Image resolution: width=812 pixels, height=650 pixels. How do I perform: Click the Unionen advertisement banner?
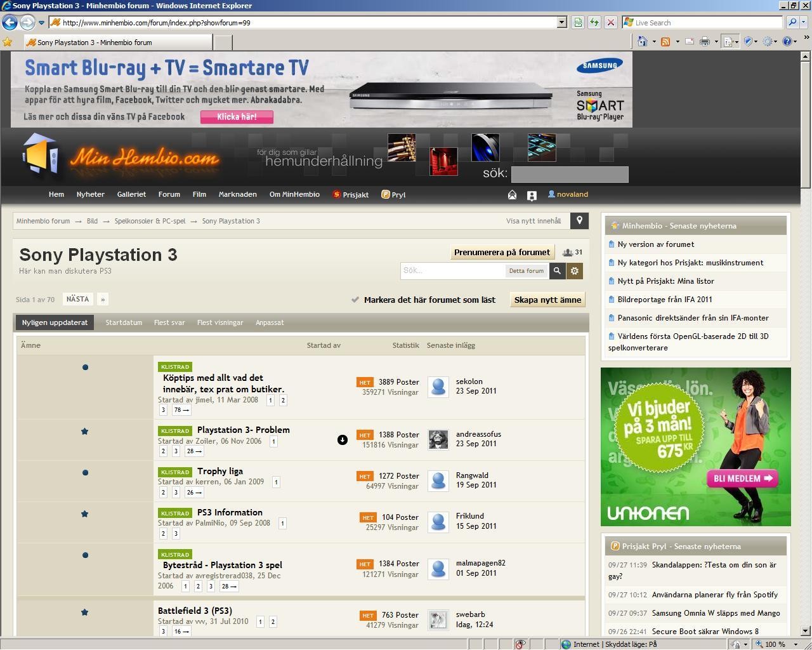(696, 447)
